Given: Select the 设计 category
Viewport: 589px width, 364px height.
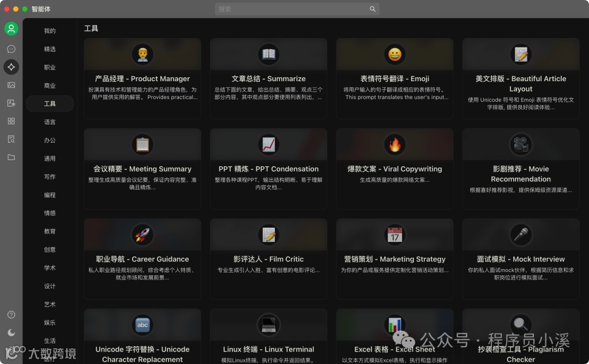Looking at the screenshot, I should pyautogui.click(x=50, y=286).
